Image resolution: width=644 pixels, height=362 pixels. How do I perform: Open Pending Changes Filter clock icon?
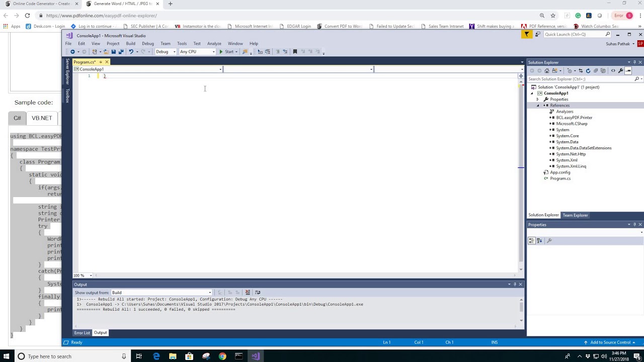(x=570, y=70)
